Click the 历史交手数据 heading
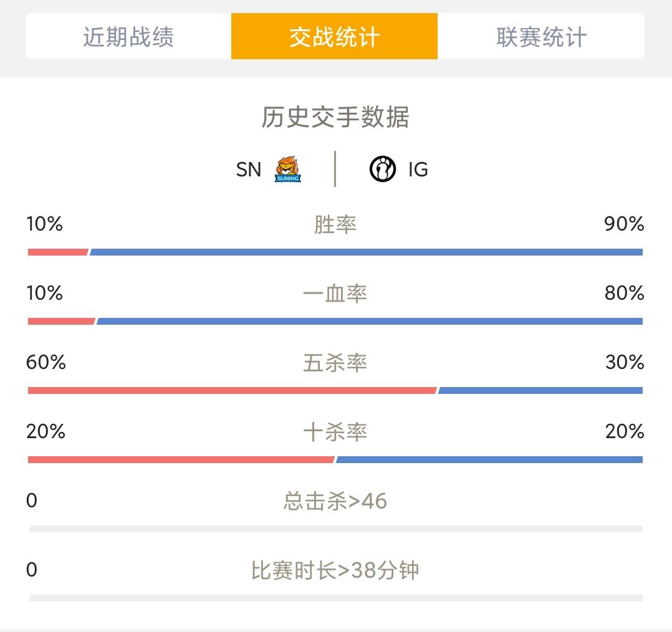Screen dimensions: 672x632 [335, 117]
